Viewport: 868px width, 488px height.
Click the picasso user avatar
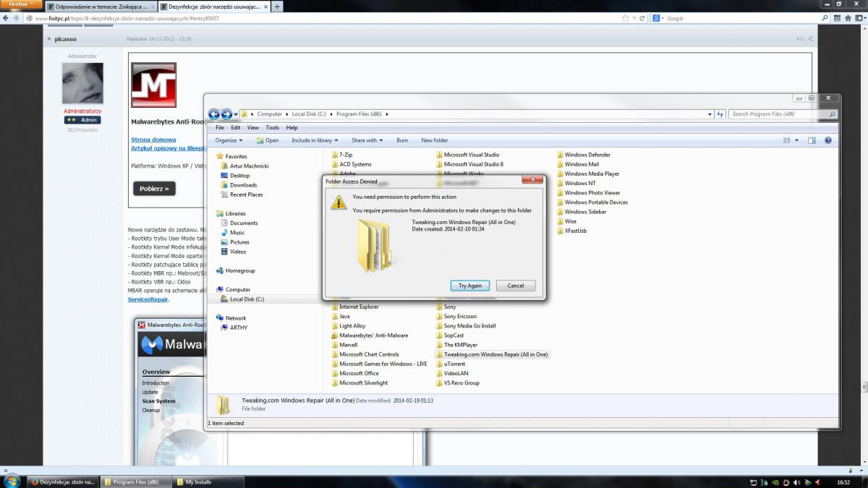tap(82, 83)
